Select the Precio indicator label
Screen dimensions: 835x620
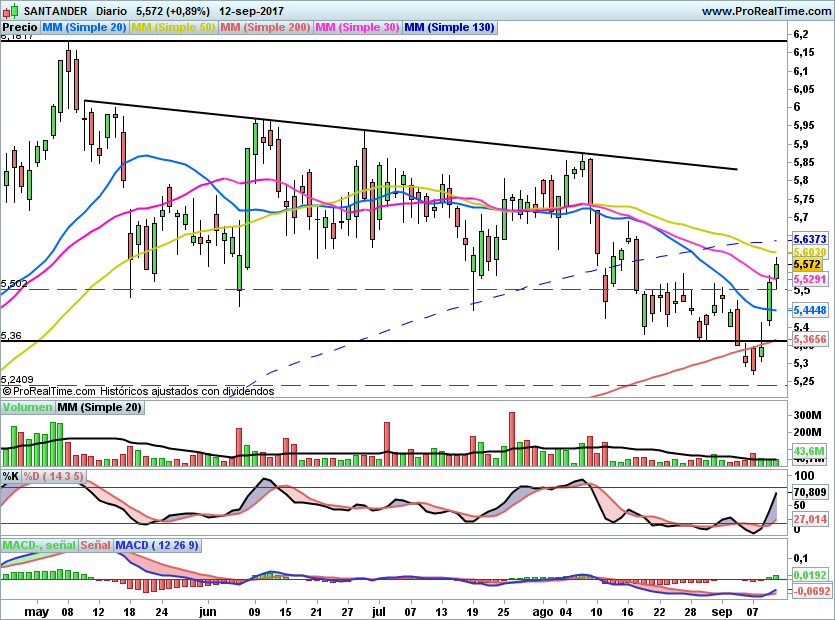(x=19, y=28)
